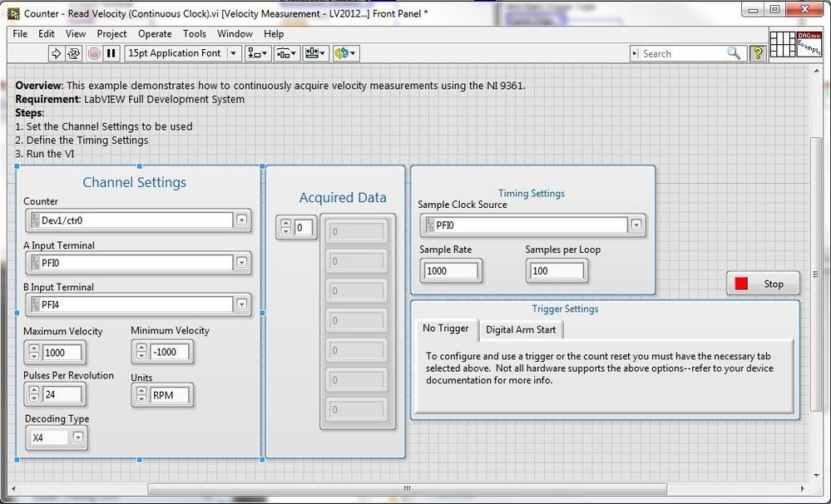Switch to the Digital Arm Start tab

tap(521, 329)
